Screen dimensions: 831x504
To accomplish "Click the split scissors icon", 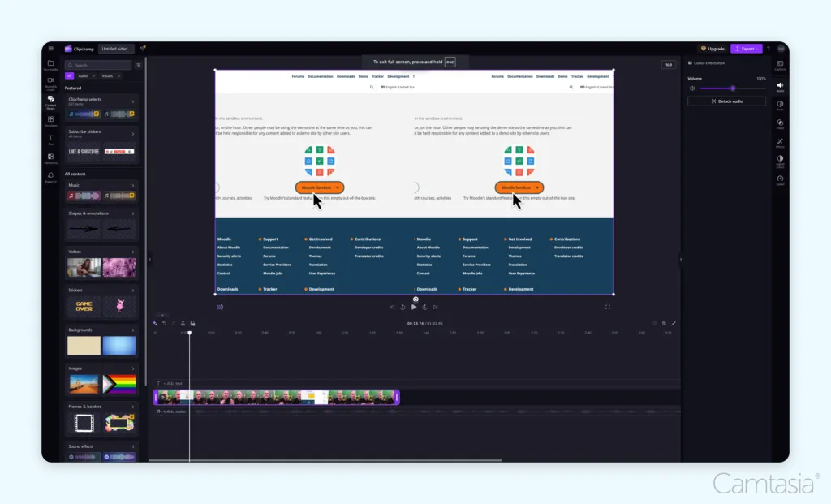I will [x=183, y=323].
